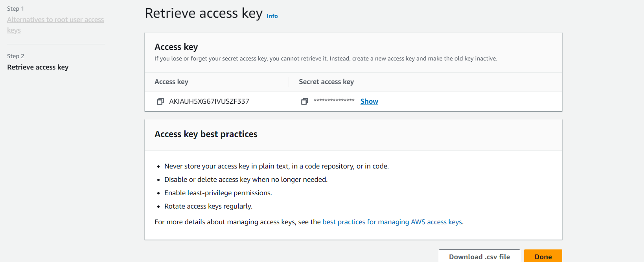Open best practices for managing AWS access keys
Screen dimensions: 644x262
(x=392, y=222)
